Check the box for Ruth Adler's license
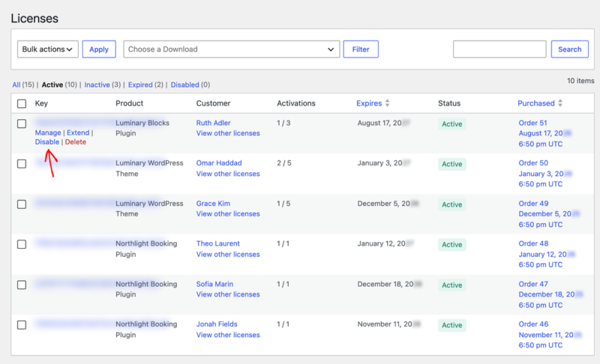Viewport: 600px width, 364px height. click(x=22, y=124)
